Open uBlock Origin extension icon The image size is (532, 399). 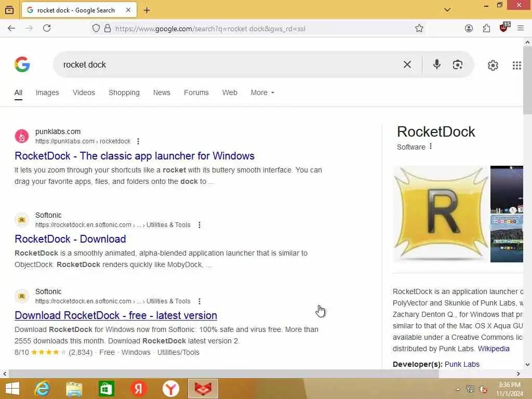coord(504,28)
